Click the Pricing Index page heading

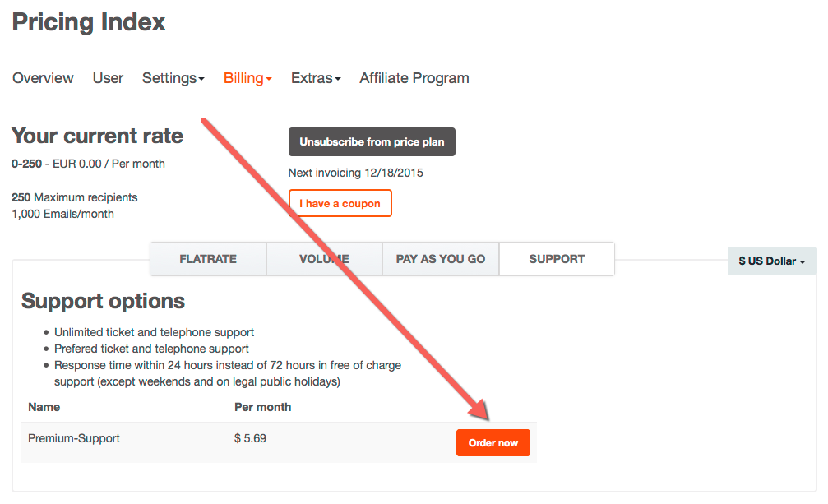(89, 22)
